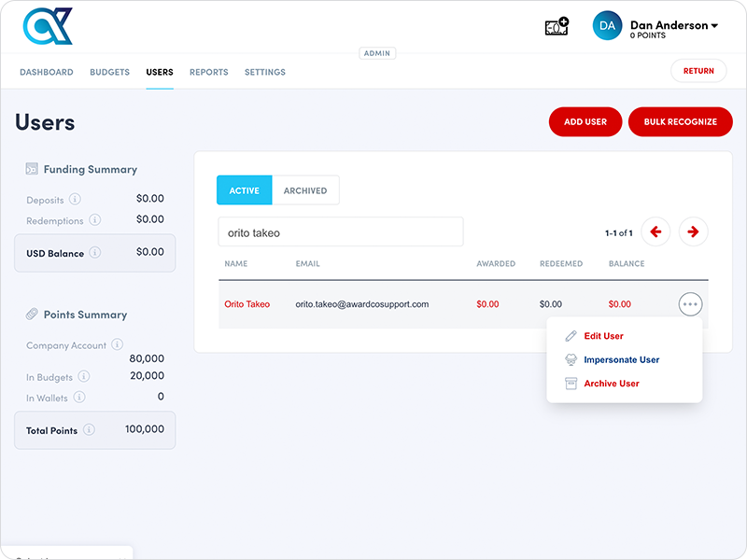
Task: Switch to the Archived tab
Action: click(305, 190)
